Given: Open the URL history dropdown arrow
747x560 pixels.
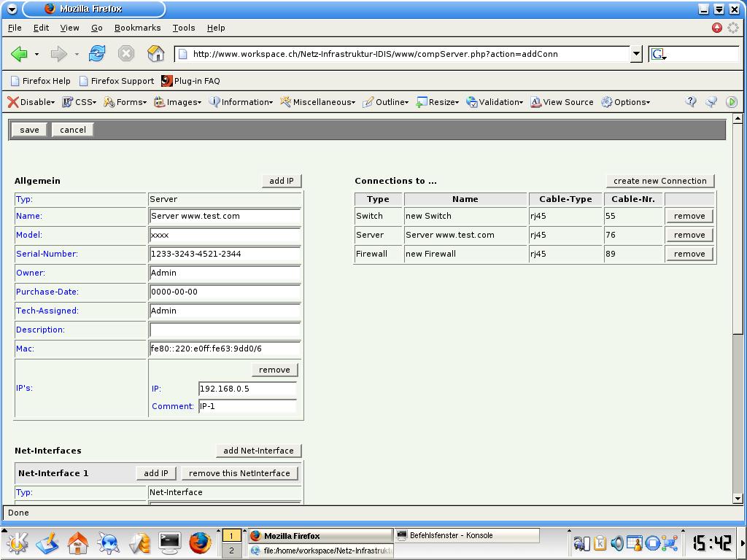Looking at the screenshot, I should [636, 54].
